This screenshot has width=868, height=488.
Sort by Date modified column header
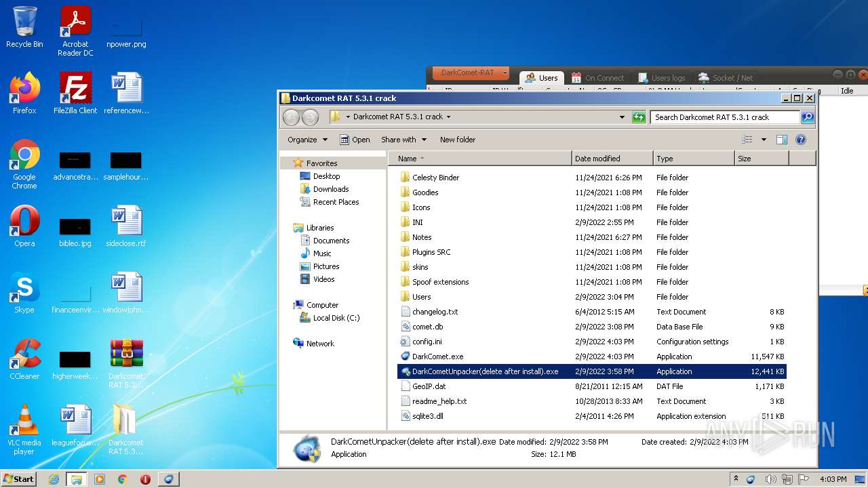pos(613,159)
